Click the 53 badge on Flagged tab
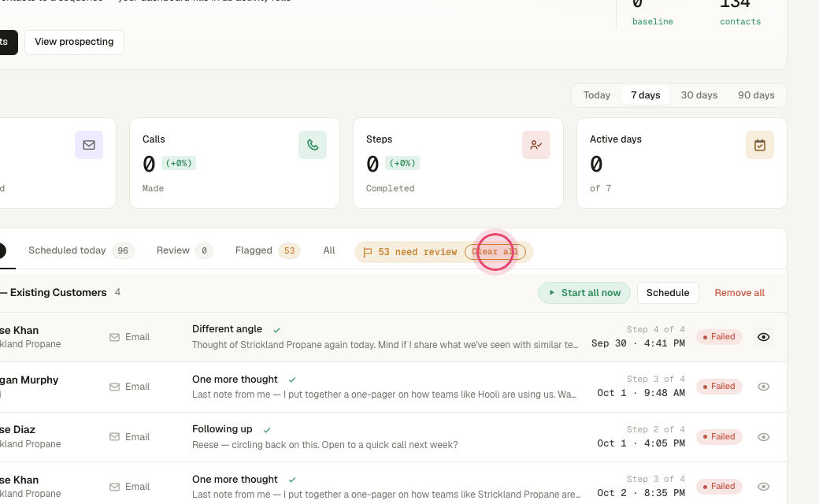819x504 pixels. tap(289, 250)
